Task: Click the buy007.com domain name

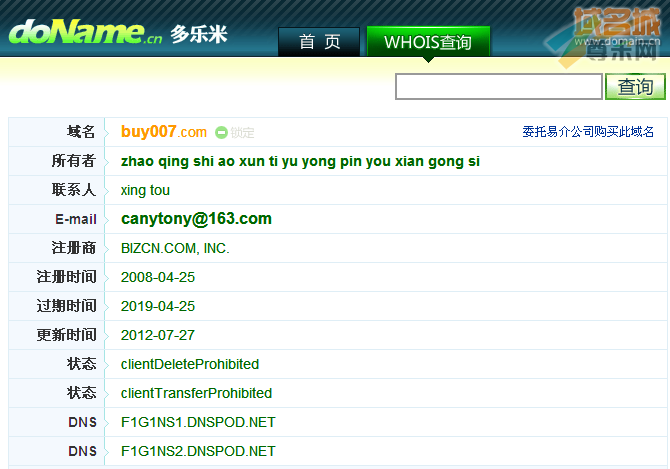Action: point(164,132)
